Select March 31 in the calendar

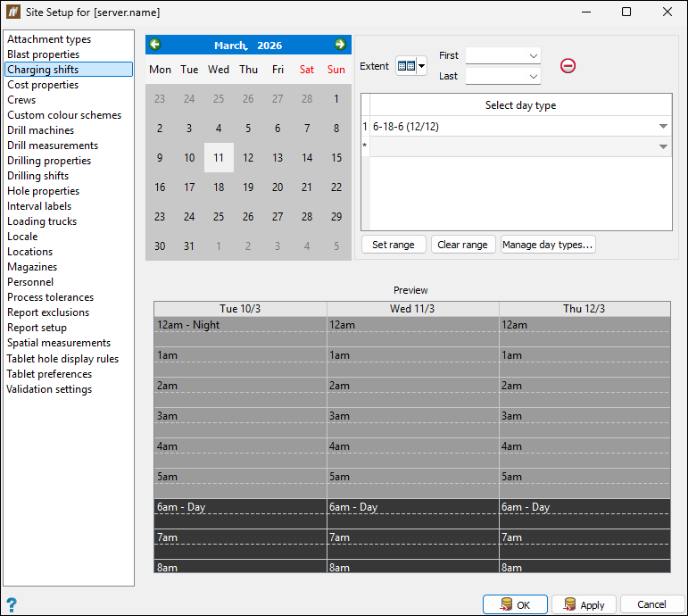(189, 246)
